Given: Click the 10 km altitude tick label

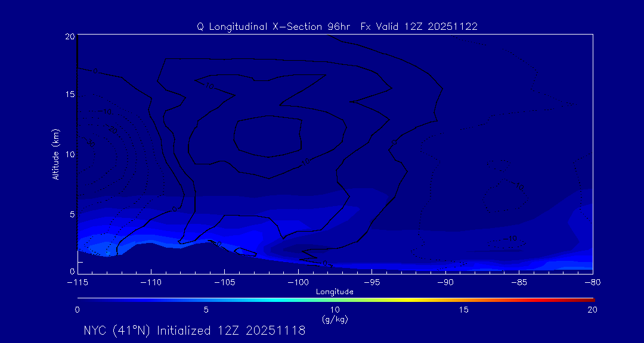Looking at the screenshot, I should click(69, 154).
